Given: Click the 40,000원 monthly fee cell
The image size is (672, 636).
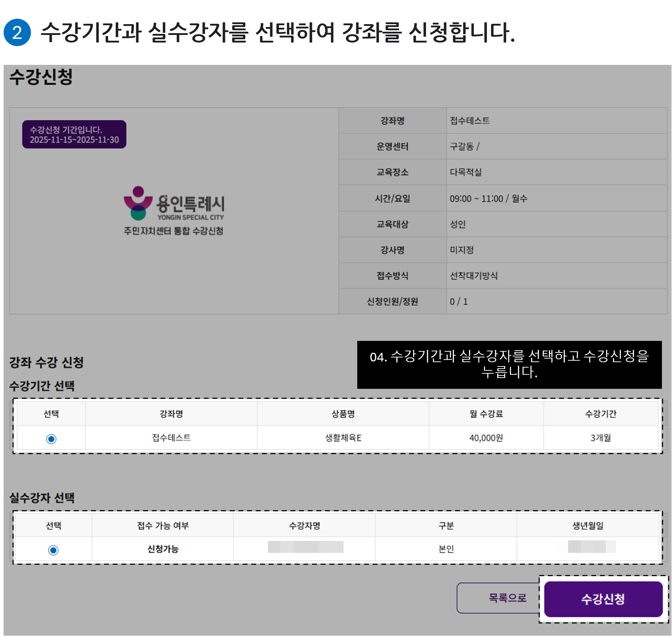Looking at the screenshot, I should [486, 438].
